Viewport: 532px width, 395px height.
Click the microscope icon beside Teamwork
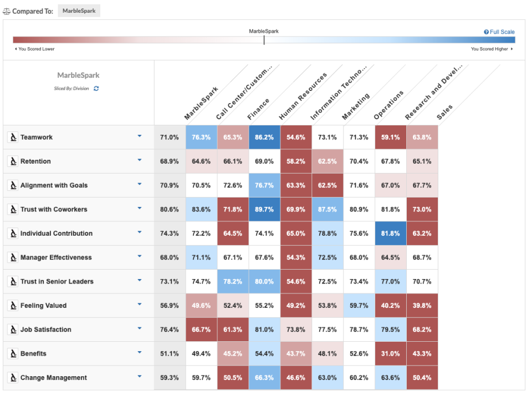13,138
